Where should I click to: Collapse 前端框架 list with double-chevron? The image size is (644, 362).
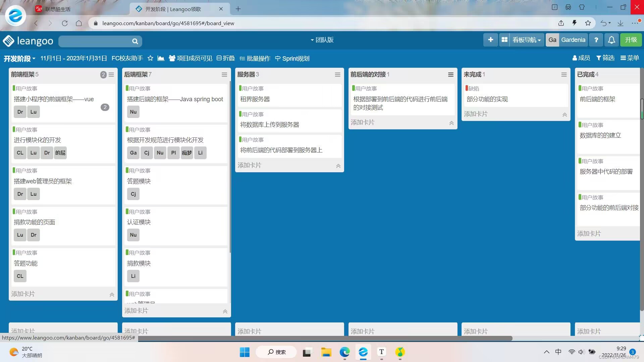tap(112, 295)
